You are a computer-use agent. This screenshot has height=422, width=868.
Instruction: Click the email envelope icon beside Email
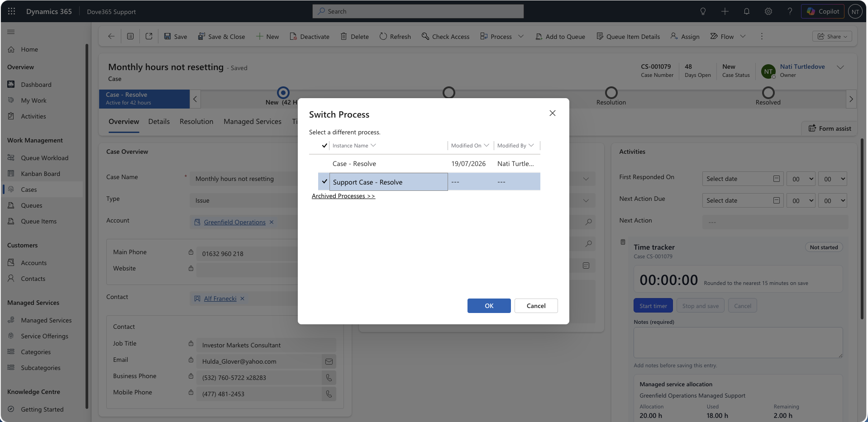(x=329, y=361)
